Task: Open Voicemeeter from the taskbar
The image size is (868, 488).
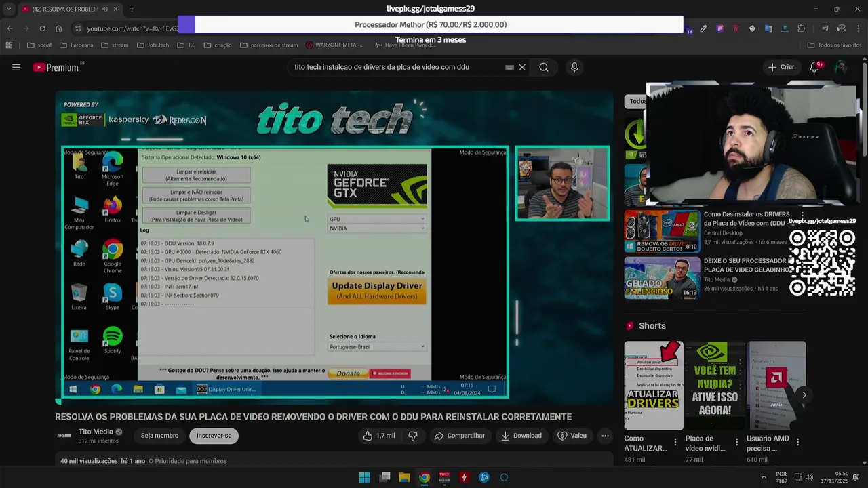Action: tap(444, 477)
